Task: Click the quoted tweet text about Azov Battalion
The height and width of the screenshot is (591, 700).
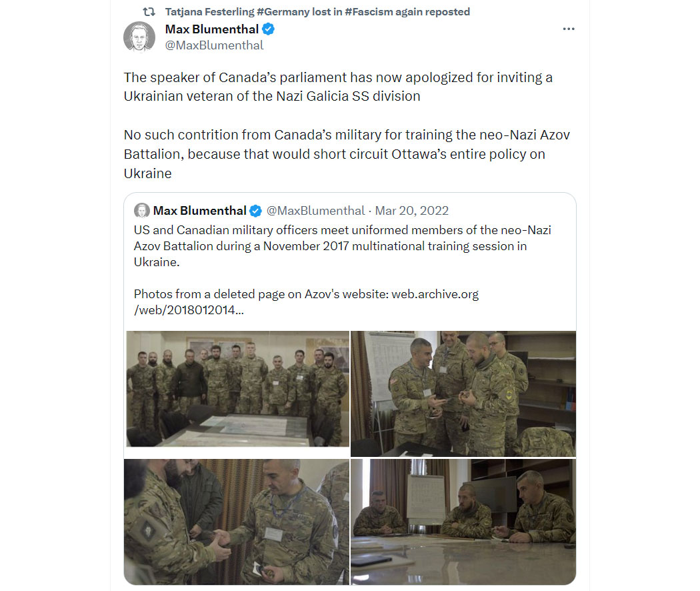Action: 343,246
